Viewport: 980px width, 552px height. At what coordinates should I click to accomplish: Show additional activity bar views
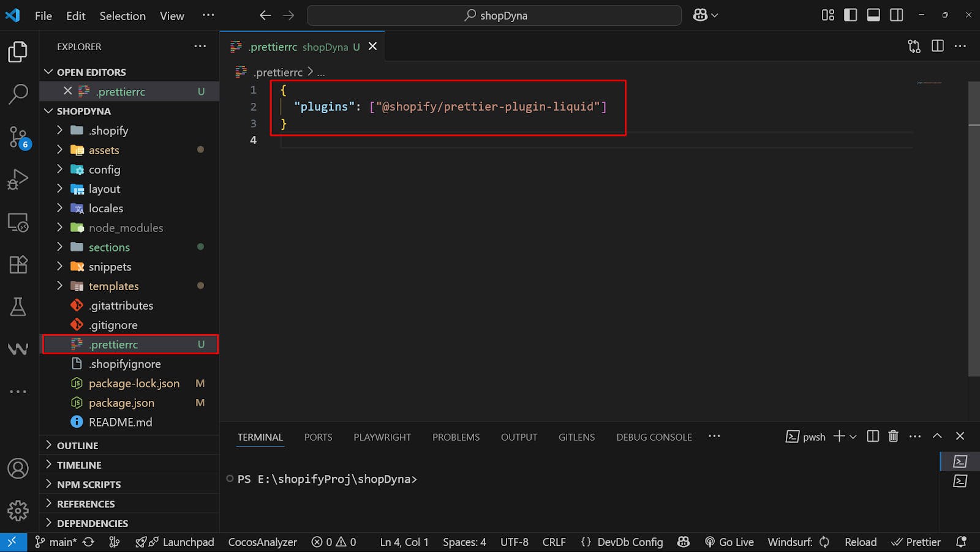click(18, 391)
